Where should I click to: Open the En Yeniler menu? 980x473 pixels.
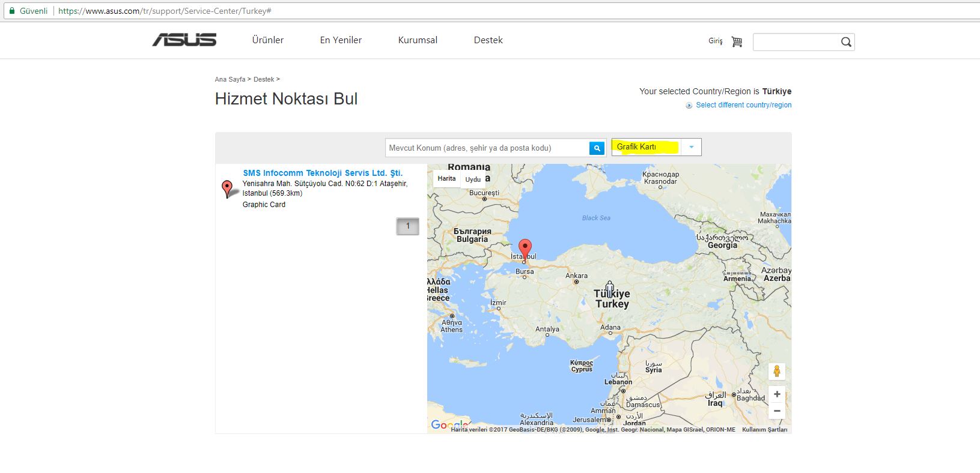click(x=341, y=40)
